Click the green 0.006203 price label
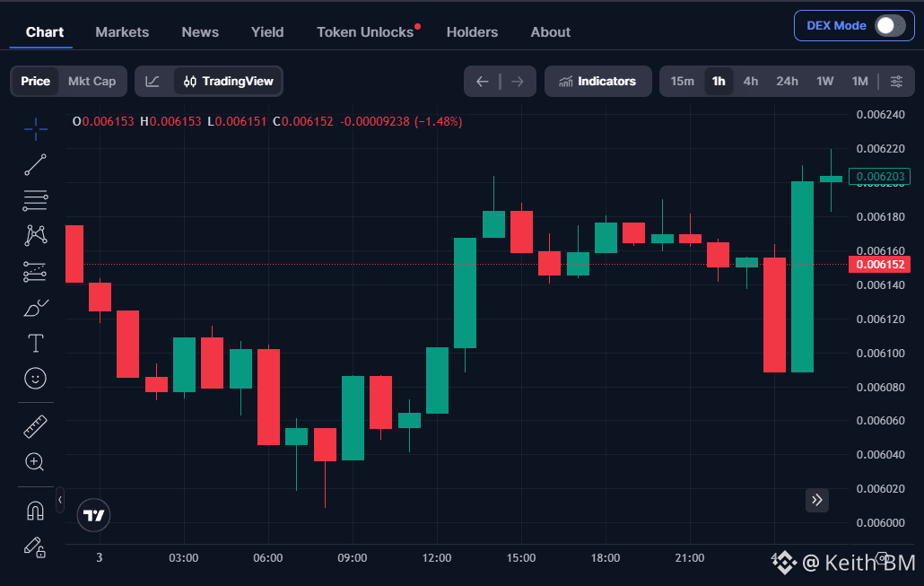This screenshot has width=924, height=586. pyautogui.click(x=880, y=176)
